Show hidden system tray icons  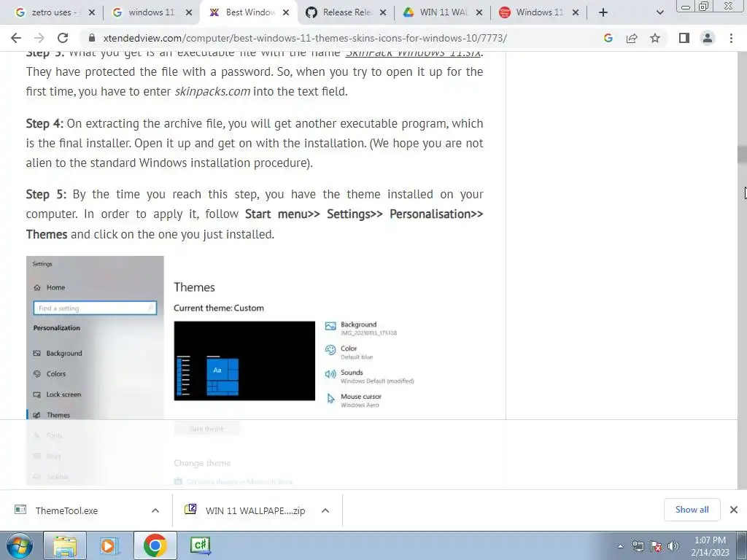(620, 546)
